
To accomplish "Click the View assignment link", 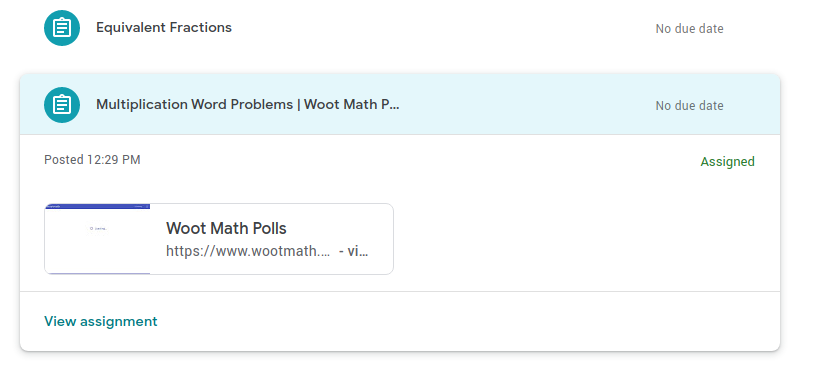I will [100, 321].
